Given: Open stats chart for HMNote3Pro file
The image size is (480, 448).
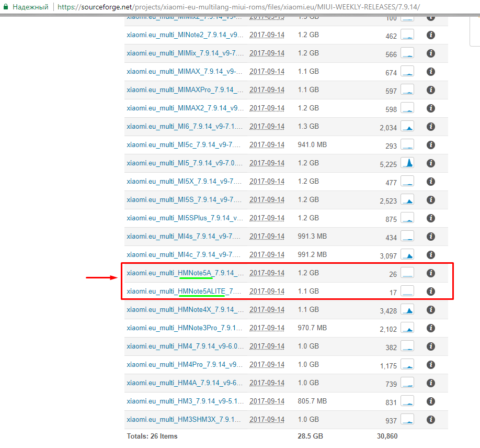Looking at the screenshot, I should [407, 328].
